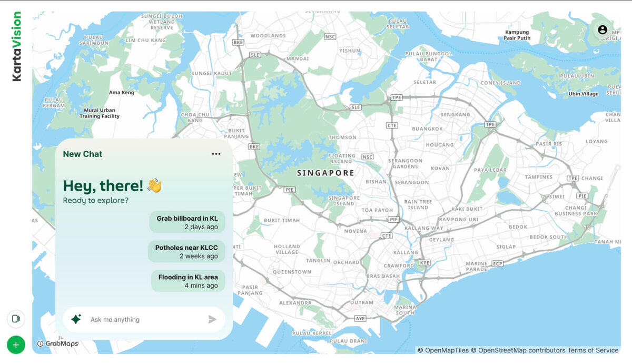This screenshot has height=364, width=632.
Task: Click the BKE road shield near Woodlands
Action: pyautogui.click(x=239, y=42)
